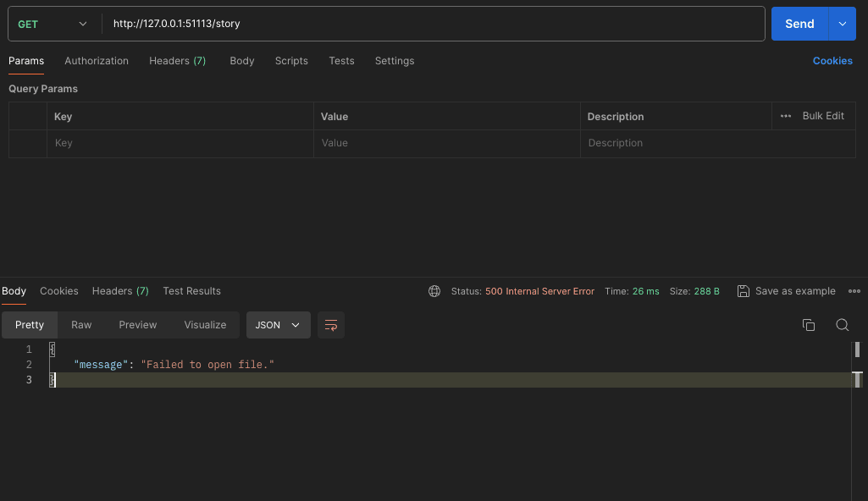Expand the Send button arrow options
868x501 pixels.
tap(842, 24)
